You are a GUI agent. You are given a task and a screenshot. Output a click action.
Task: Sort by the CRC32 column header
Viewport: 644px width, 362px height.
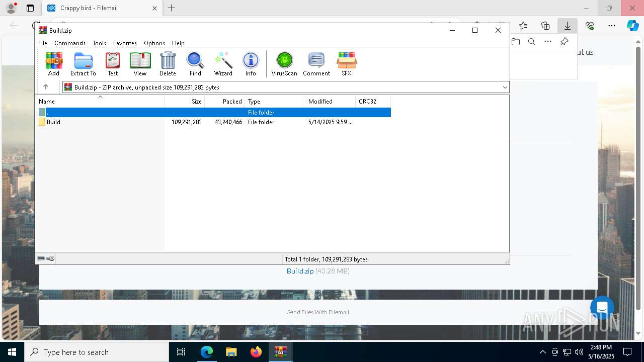point(373,101)
